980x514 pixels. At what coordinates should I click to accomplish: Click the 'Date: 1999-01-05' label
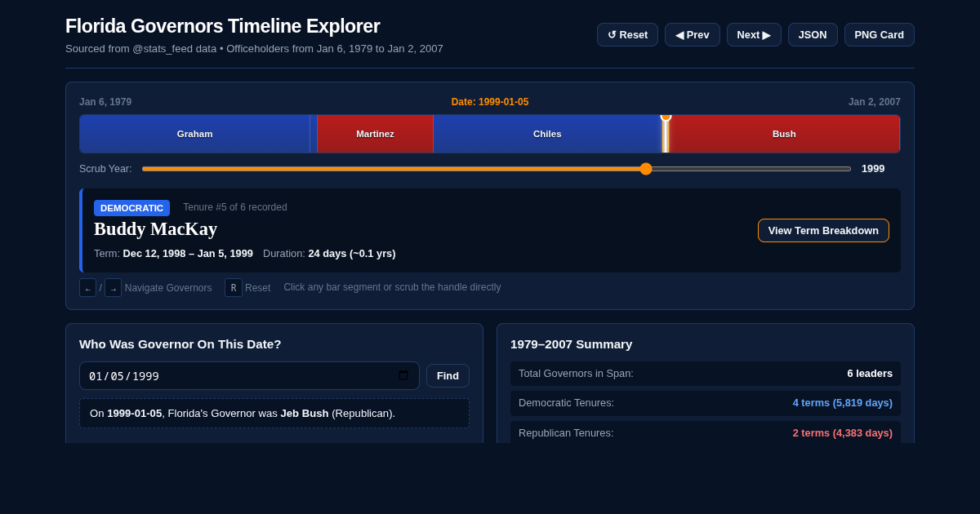pos(490,102)
